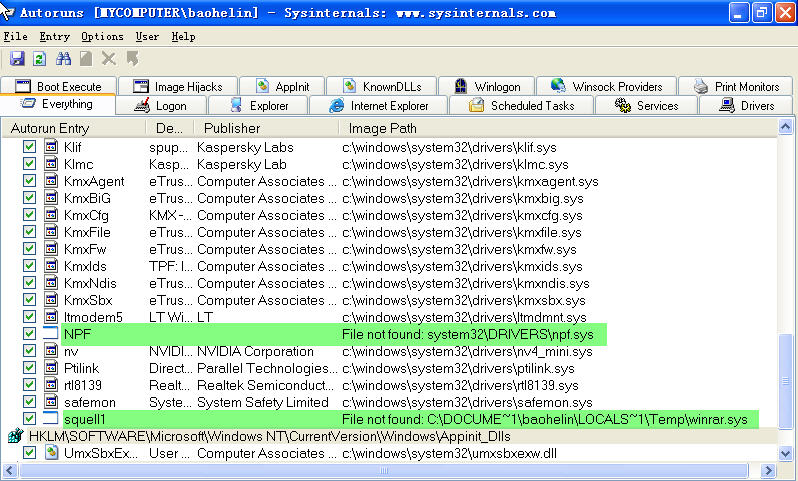Toggle the nv driver checkbox
The width and height of the screenshot is (798, 481).
30,351
